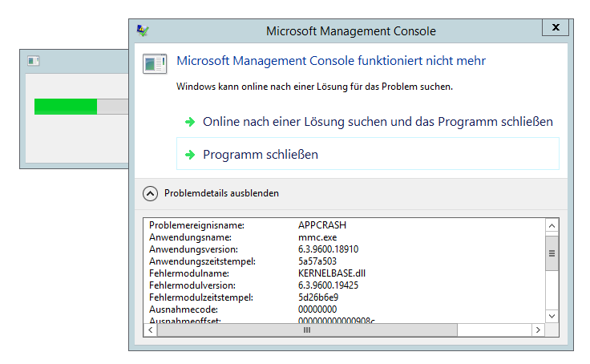590x364 pixels.
Task: Click the horizontal scroll left arrow
Action: (x=151, y=330)
